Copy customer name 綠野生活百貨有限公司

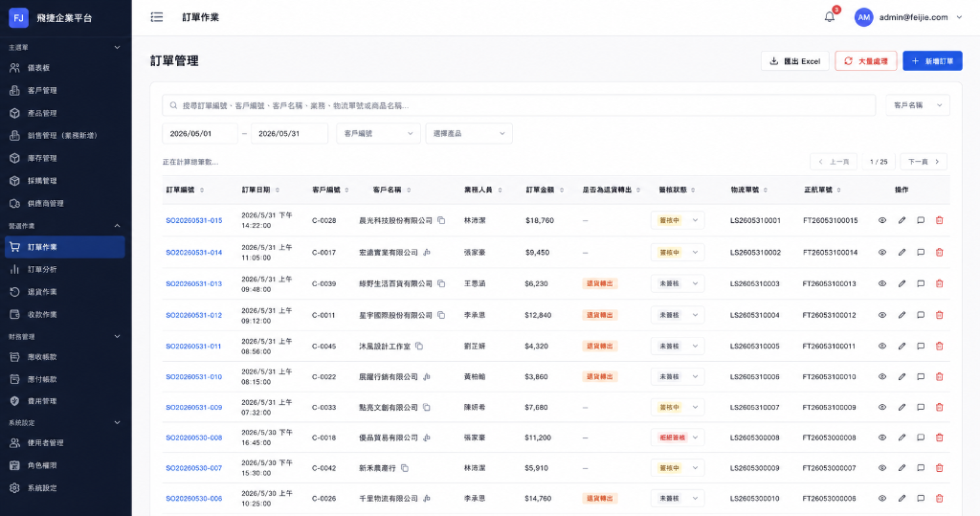click(441, 284)
